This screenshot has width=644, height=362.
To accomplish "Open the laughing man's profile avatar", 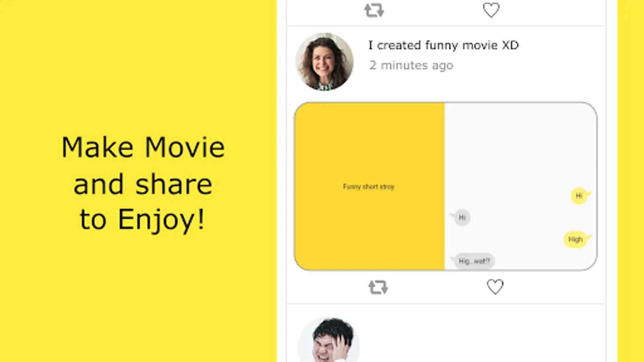I will click(x=328, y=340).
